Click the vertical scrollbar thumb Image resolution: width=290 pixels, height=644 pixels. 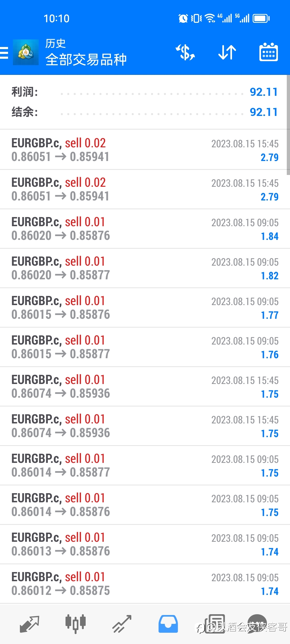pyautogui.click(x=288, y=125)
